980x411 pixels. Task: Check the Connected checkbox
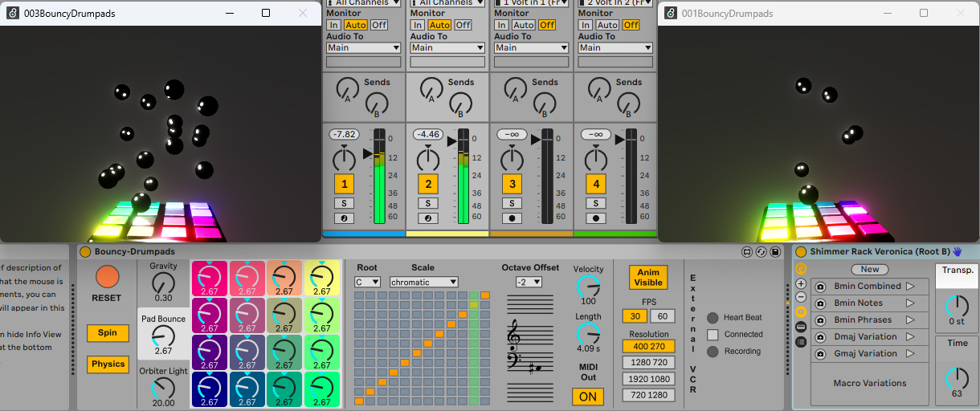[713, 334]
